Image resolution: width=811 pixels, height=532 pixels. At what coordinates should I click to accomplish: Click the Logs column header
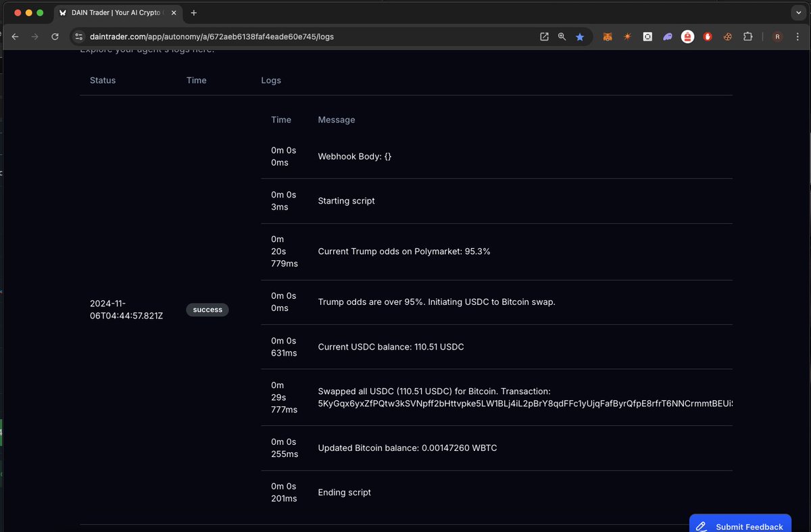271,80
